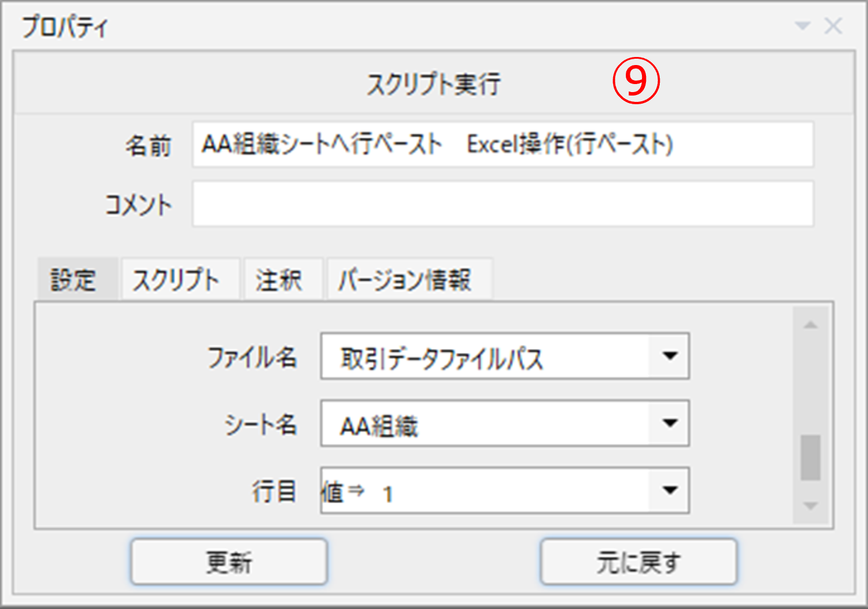Expand the ファイル名 dropdown arrow
868x609 pixels.
tap(669, 356)
